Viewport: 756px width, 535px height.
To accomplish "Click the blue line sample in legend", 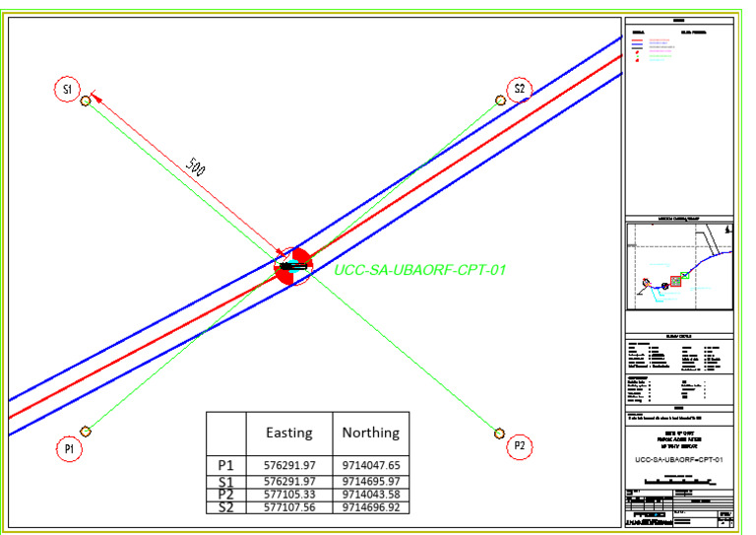I will [x=637, y=44].
